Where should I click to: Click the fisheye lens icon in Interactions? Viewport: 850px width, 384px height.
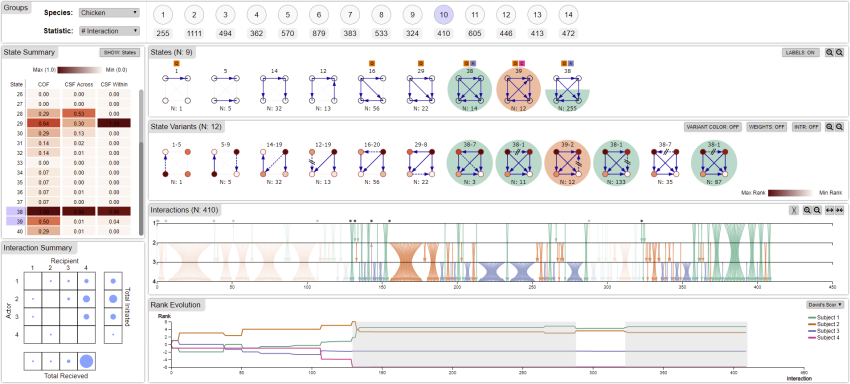pyautogui.click(x=793, y=210)
